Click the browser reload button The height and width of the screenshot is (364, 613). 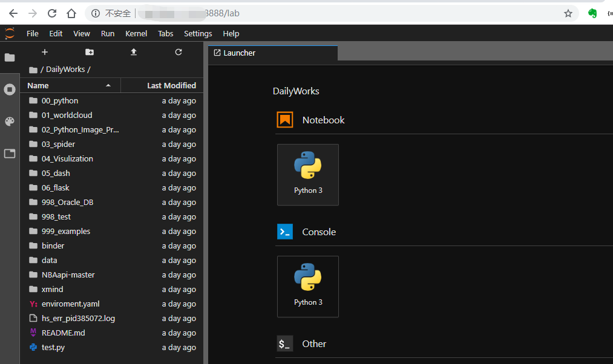coord(52,13)
